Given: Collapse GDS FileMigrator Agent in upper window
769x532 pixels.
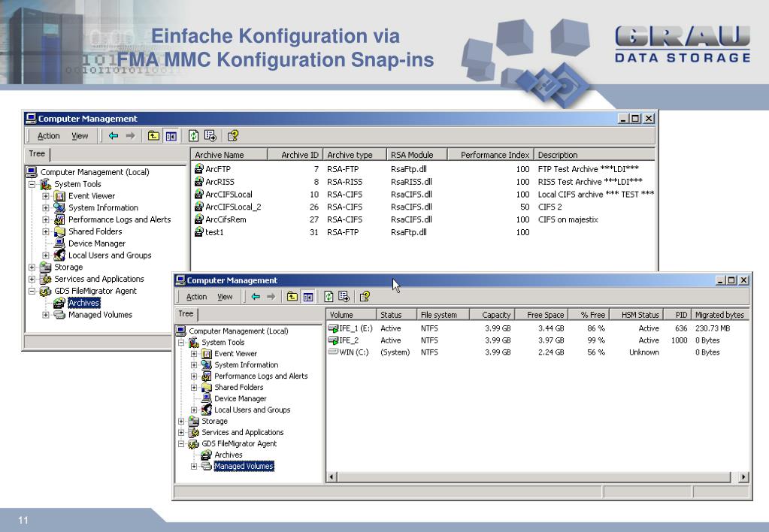Looking at the screenshot, I should 32,292.
